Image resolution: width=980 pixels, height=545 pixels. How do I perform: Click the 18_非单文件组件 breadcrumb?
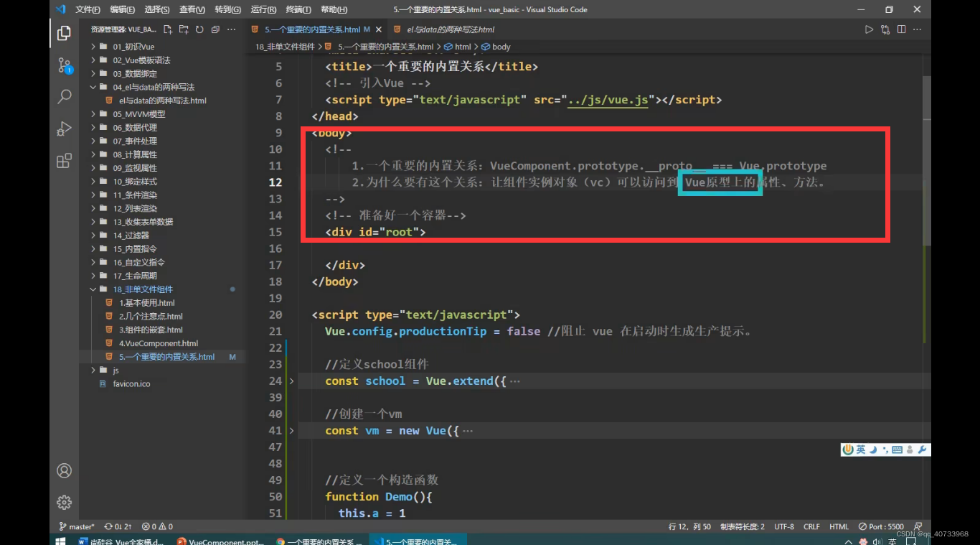(x=285, y=47)
